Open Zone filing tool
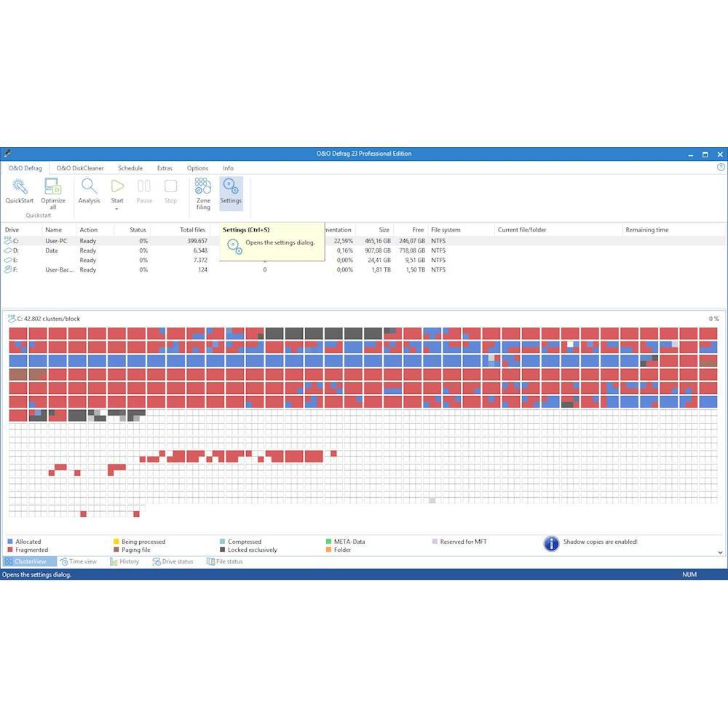The height and width of the screenshot is (728, 728). (x=203, y=187)
